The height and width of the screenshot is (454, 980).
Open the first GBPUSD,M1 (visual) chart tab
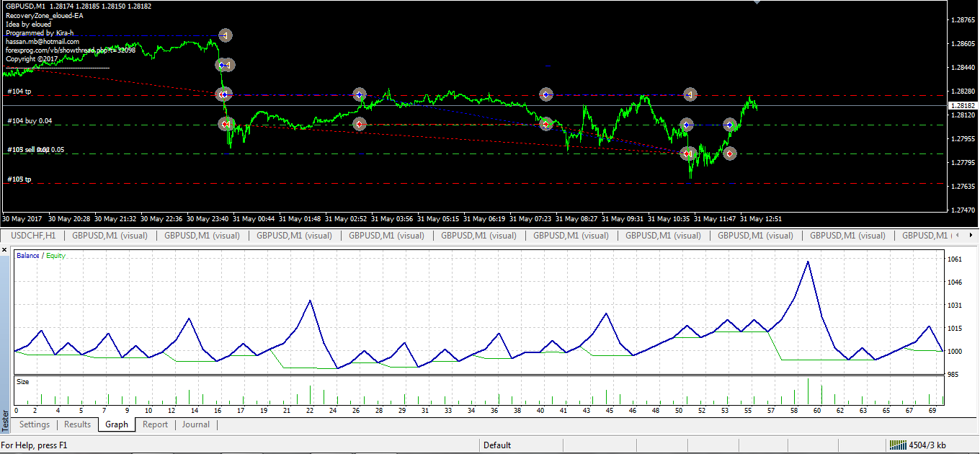(110, 236)
